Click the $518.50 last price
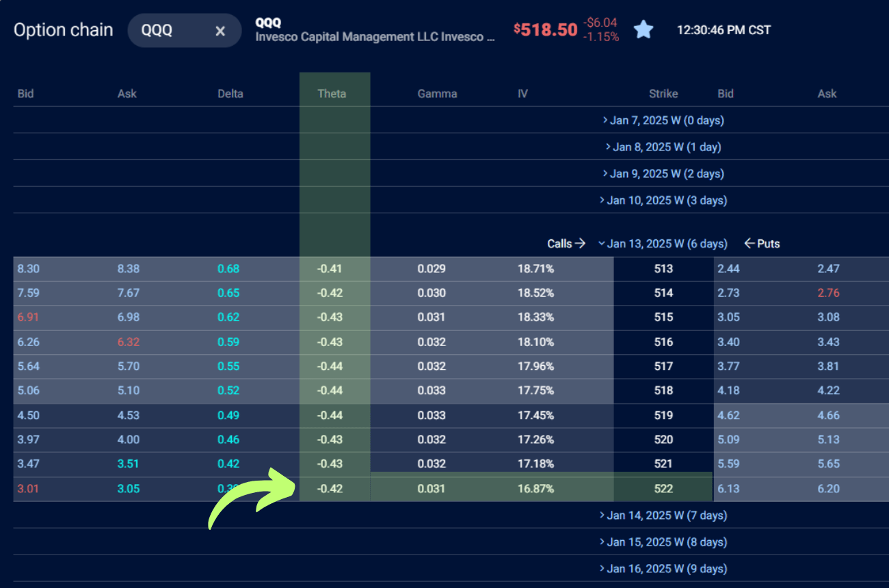 [546, 29]
